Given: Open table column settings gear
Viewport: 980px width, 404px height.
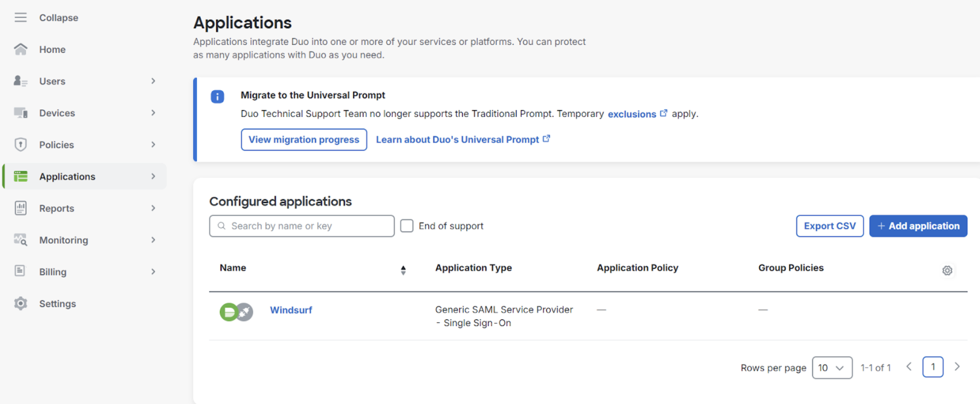Looking at the screenshot, I should click(x=947, y=271).
